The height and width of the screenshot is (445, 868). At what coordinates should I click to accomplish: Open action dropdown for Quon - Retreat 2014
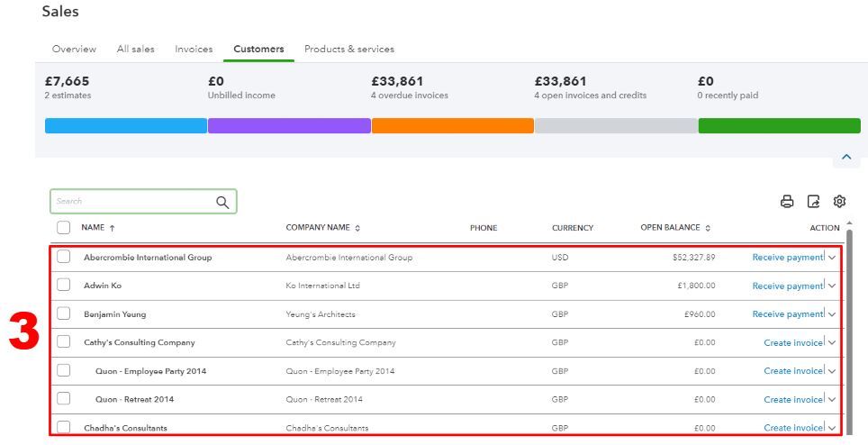click(831, 399)
